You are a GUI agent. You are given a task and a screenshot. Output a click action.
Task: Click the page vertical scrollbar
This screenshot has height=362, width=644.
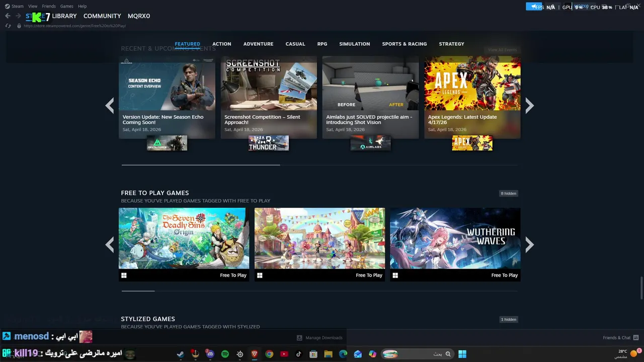[641, 288]
